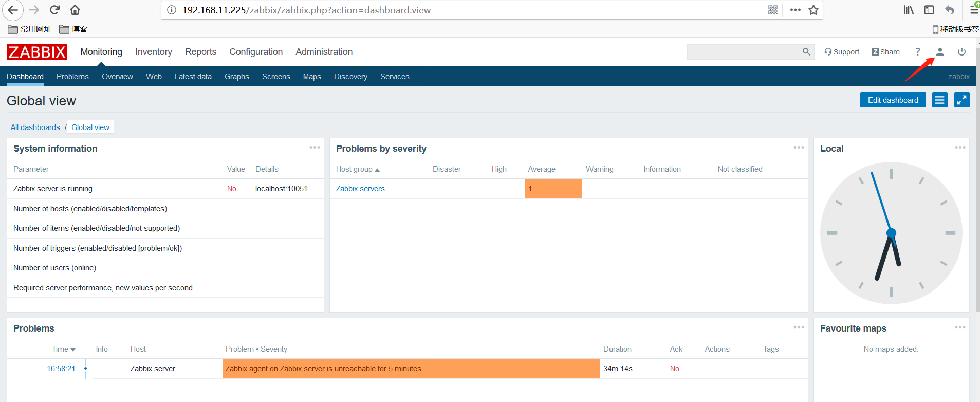Switch to the Graphs submenu tab
980x402 pixels.
click(237, 77)
